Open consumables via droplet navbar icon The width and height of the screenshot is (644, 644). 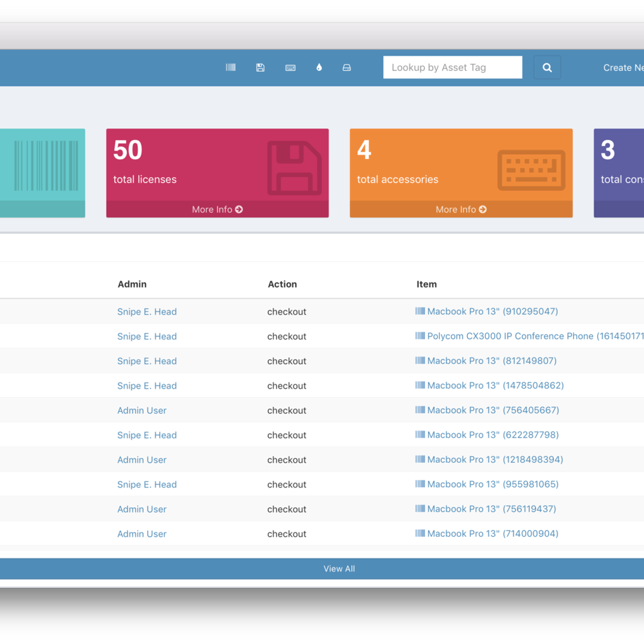pos(319,68)
